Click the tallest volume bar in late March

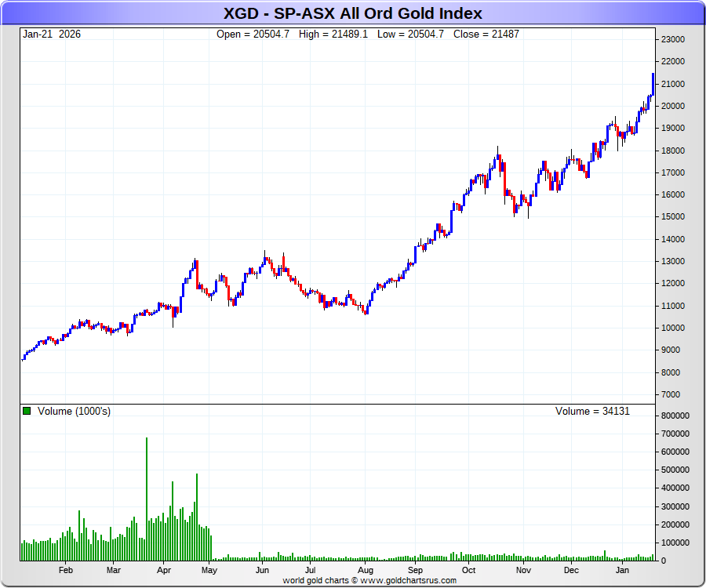147,499
